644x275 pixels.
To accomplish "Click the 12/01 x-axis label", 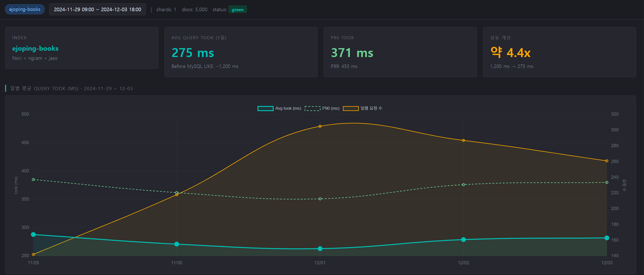I will click(320, 263).
